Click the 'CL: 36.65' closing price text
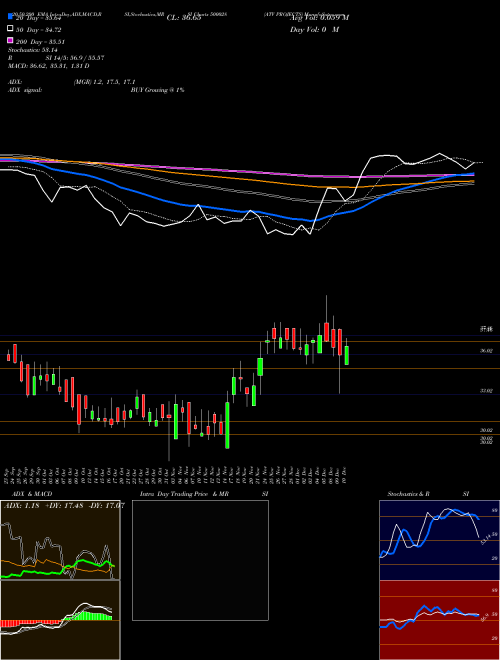This screenshot has height=660, width=500. [x=184, y=18]
